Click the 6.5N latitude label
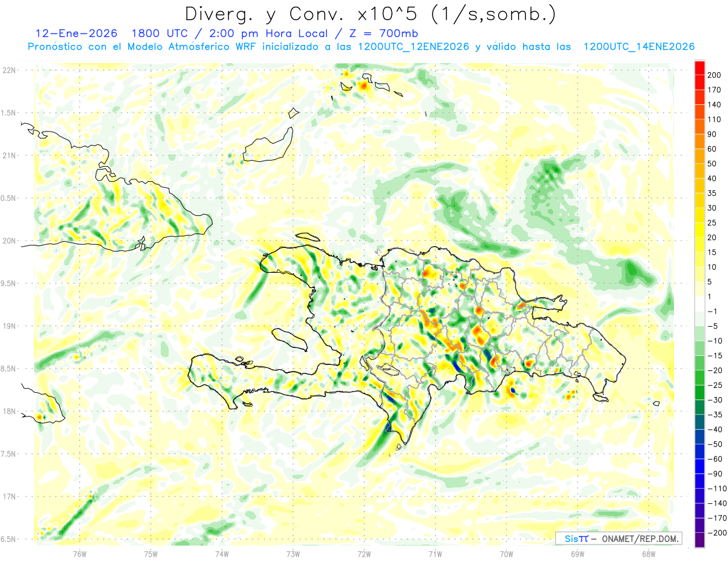This screenshot has width=728, height=562. (x=8, y=539)
